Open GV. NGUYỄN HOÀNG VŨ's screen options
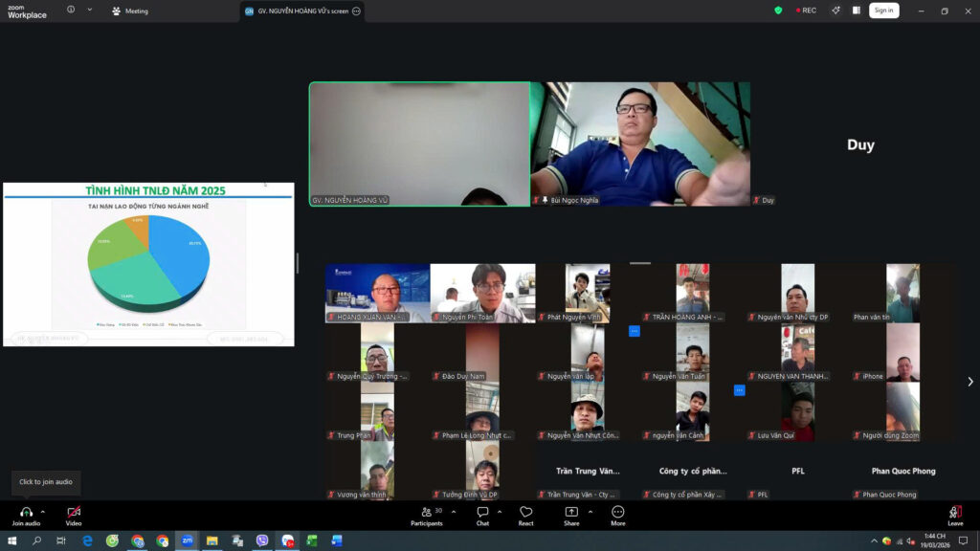Screen dimensions: 980x551 pyautogui.click(x=357, y=11)
